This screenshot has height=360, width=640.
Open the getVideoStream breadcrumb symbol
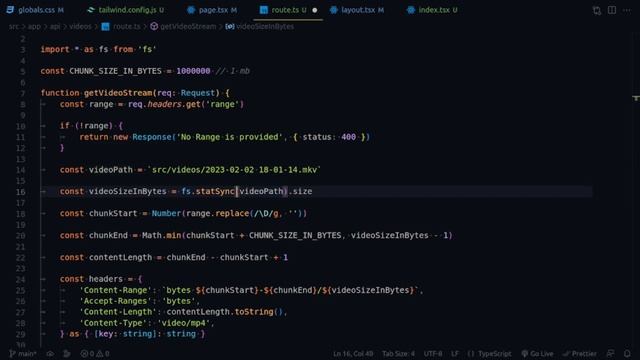188,27
